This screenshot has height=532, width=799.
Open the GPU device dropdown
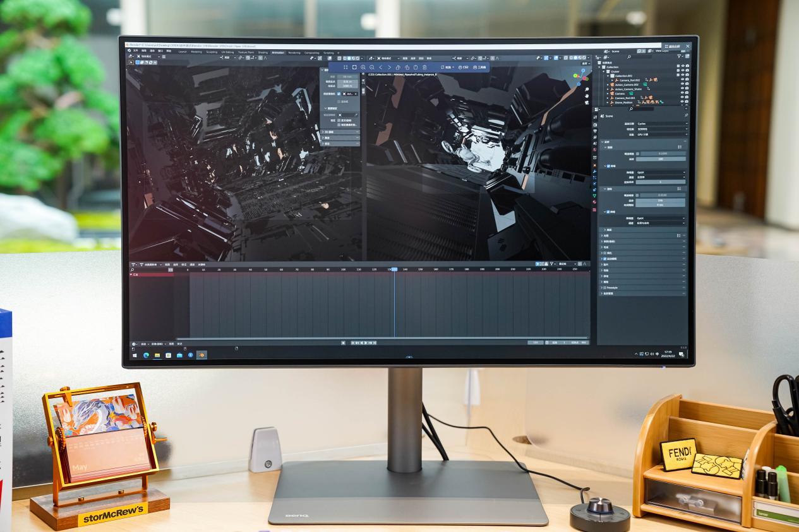pos(662,134)
